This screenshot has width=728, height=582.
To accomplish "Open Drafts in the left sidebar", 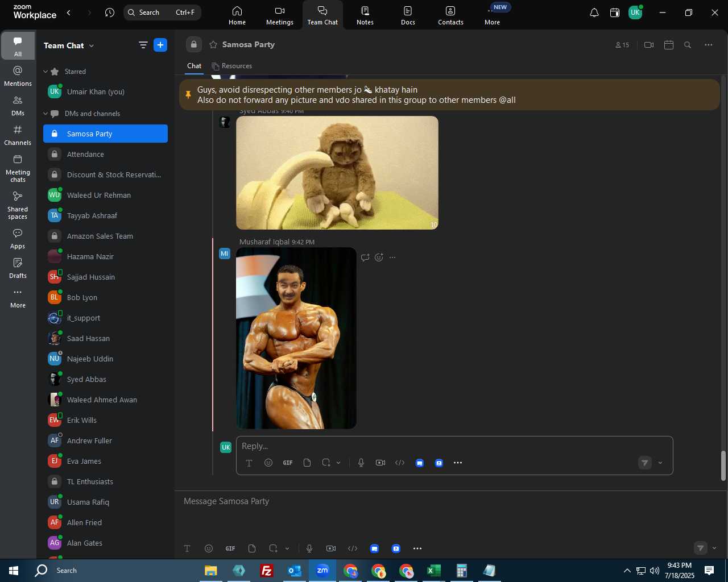I will click(x=18, y=268).
